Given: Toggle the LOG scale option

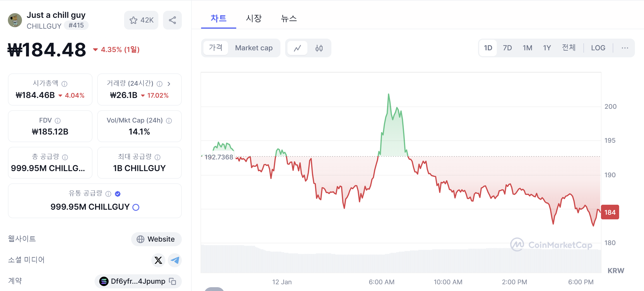Looking at the screenshot, I should coord(598,48).
